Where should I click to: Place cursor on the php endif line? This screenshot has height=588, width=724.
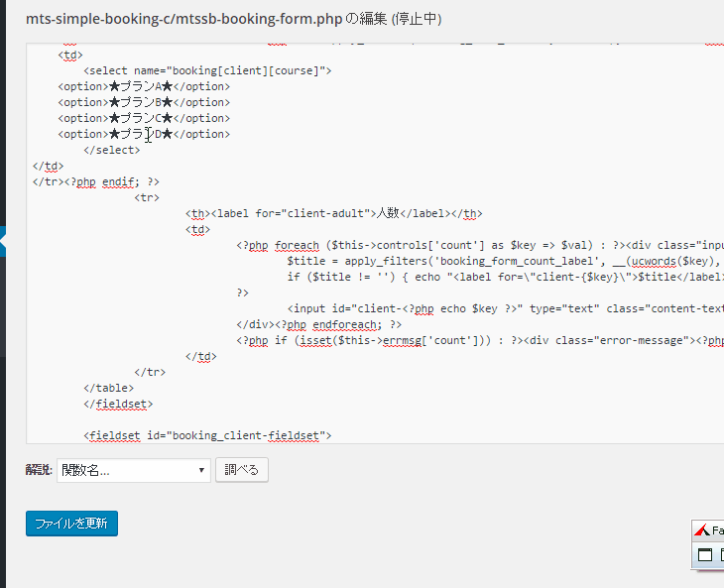(x=95, y=181)
